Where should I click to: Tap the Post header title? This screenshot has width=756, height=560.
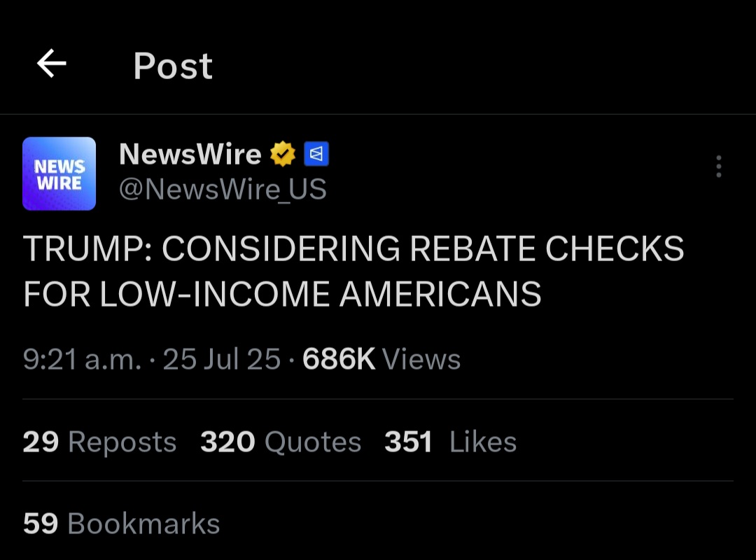tap(173, 66)
